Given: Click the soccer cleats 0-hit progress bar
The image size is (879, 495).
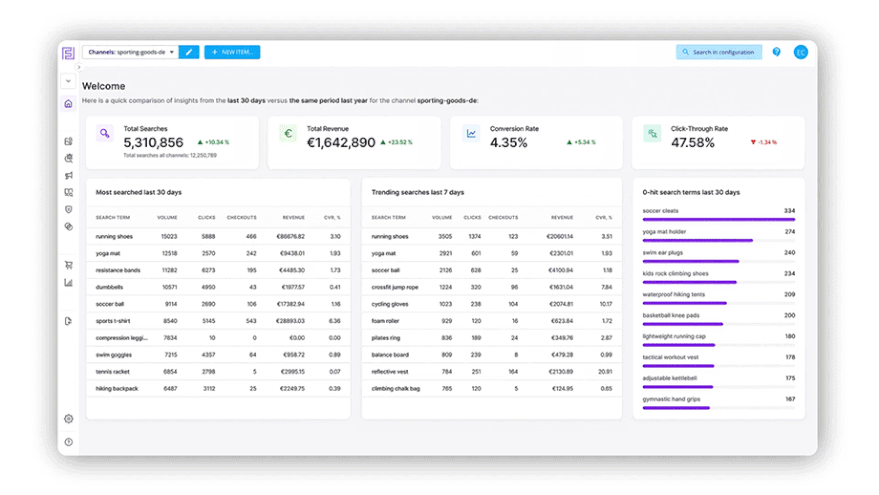Looking at the screenshot, I should coord(719,220).
